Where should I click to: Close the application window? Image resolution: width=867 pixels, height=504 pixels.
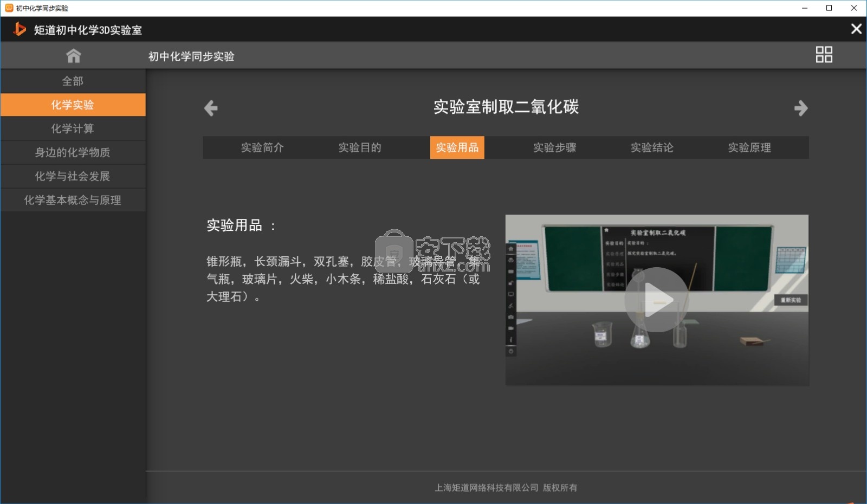(854, 8)
